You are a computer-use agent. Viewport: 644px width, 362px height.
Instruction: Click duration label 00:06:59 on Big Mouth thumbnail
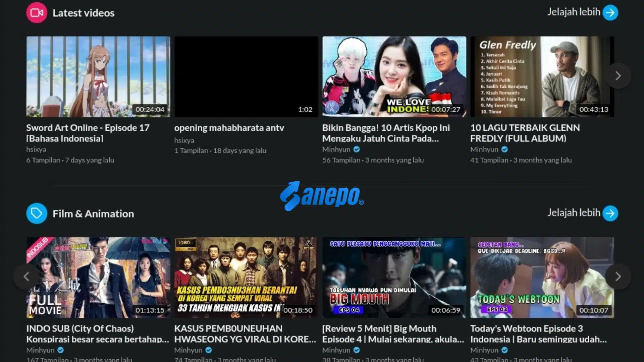click(x=446, y=310)
